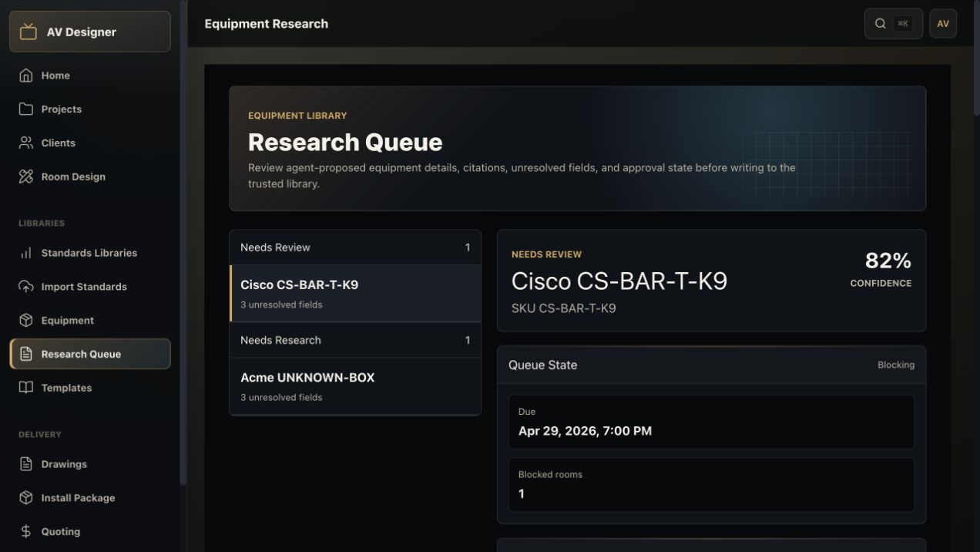Go to Projects section
This screenshot has height=552, width=980.
90,109
